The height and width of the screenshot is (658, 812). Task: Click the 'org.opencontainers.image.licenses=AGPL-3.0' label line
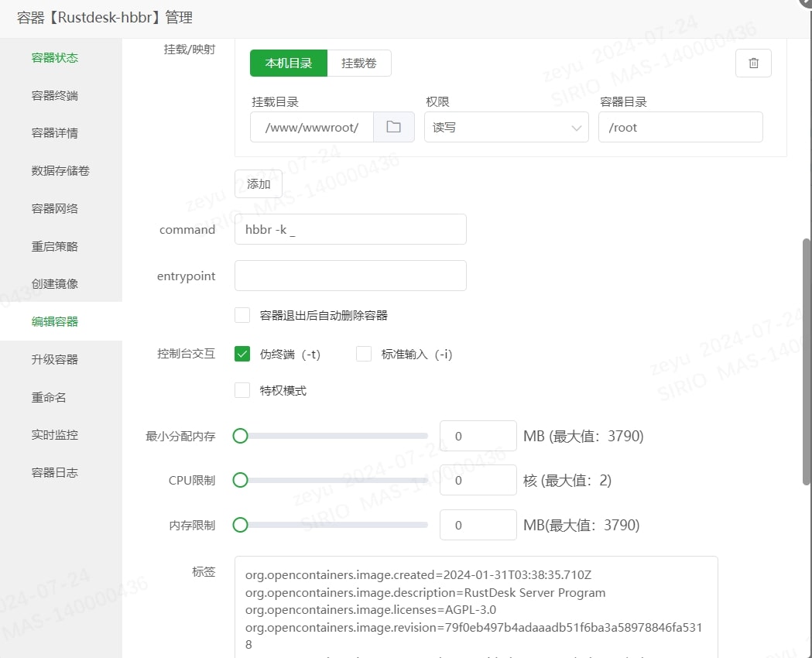click(371, 610)
